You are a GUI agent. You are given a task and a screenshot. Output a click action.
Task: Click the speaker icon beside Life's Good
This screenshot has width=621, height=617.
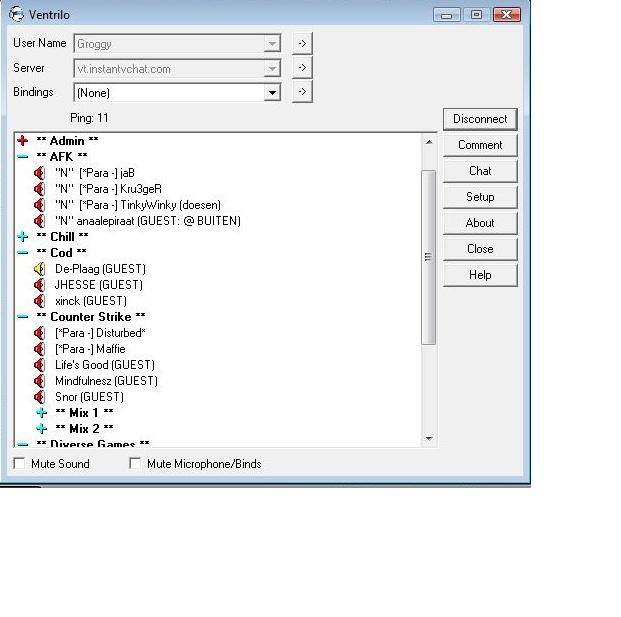[40, 365]
